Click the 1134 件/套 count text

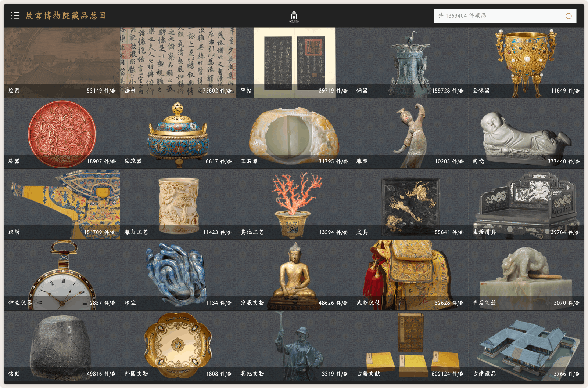coord(219,303)
